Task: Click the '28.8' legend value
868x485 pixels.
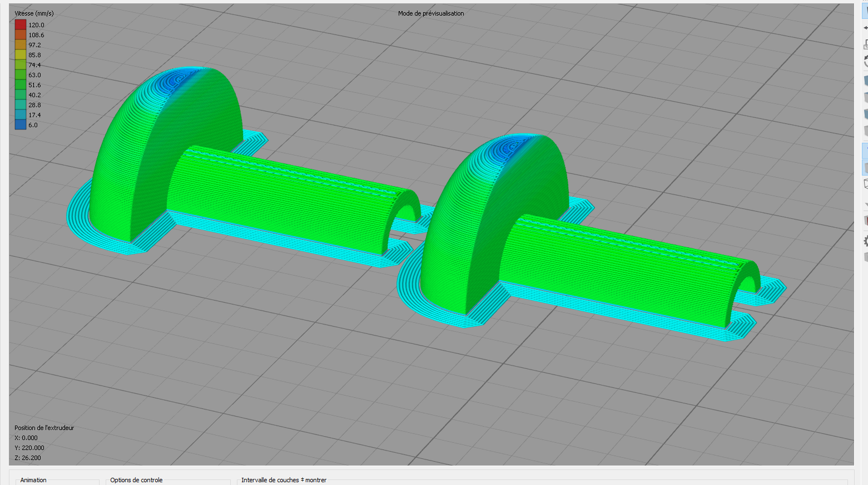Action: [x=34, y=105]
